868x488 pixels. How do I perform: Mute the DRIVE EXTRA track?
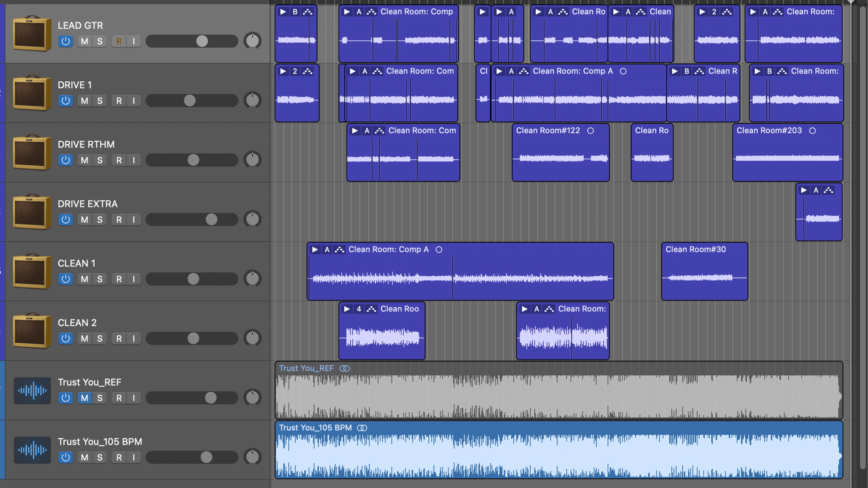(85, 219)
